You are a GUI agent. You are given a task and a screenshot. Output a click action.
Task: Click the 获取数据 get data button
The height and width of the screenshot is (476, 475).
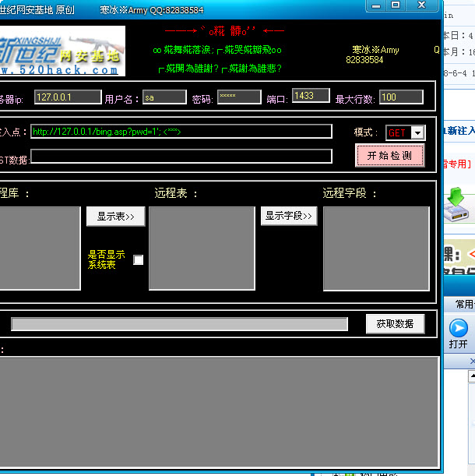[x=395, y=323]
